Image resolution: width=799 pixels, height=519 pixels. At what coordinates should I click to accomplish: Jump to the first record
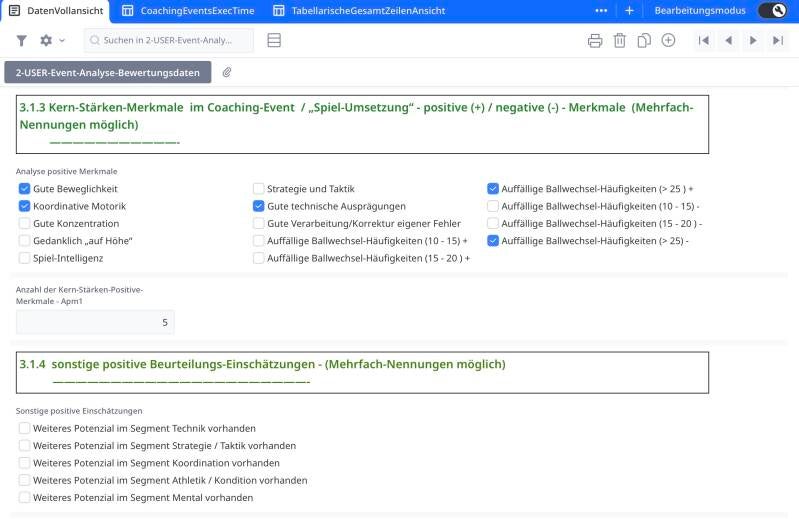[704, 40]
